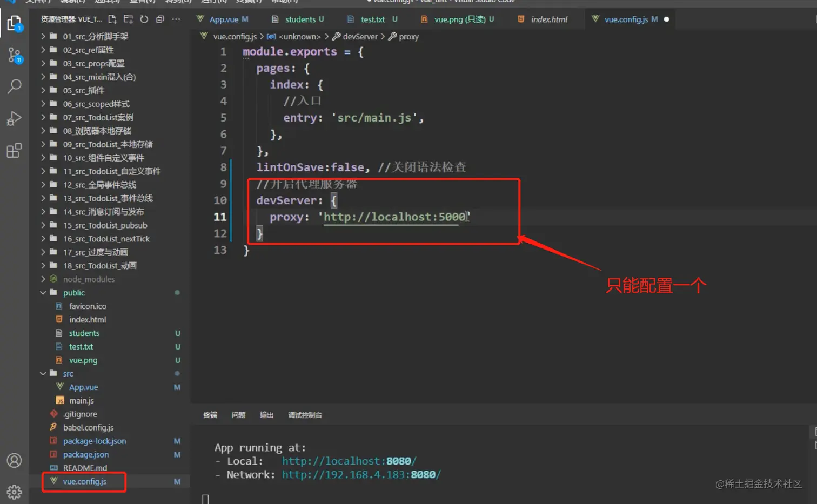Open babel.config.js in the explorer
The image size is (817, 504).
88,428
